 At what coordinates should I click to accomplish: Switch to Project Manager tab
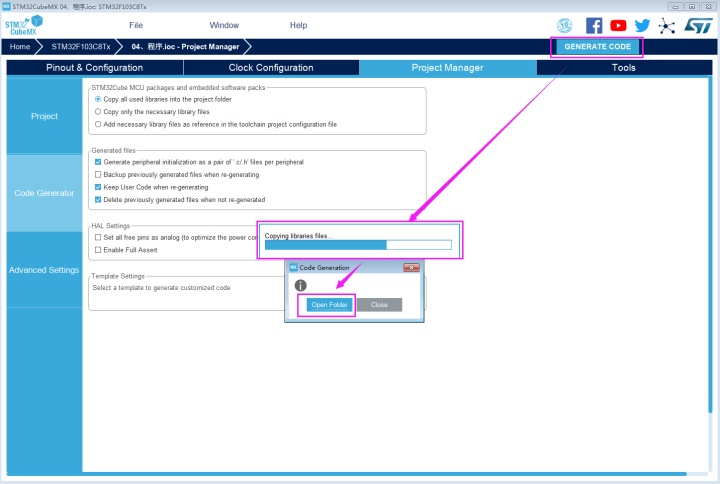coord(447,68)
